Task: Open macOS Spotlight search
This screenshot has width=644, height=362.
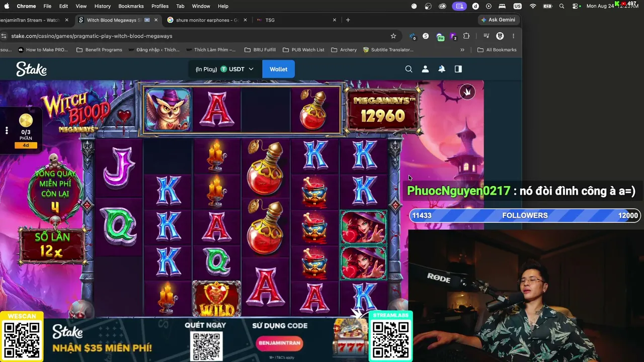Action: (561, 6)
